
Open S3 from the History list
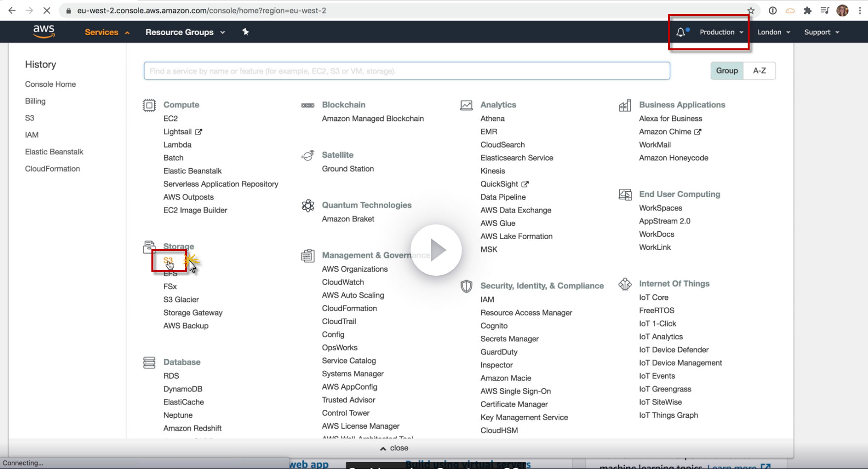coord(30,118)
